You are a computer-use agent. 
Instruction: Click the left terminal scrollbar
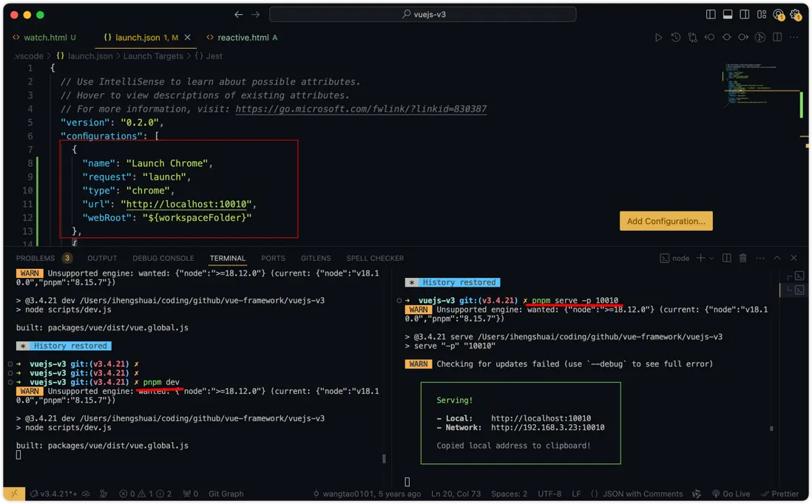coord(384,458)
